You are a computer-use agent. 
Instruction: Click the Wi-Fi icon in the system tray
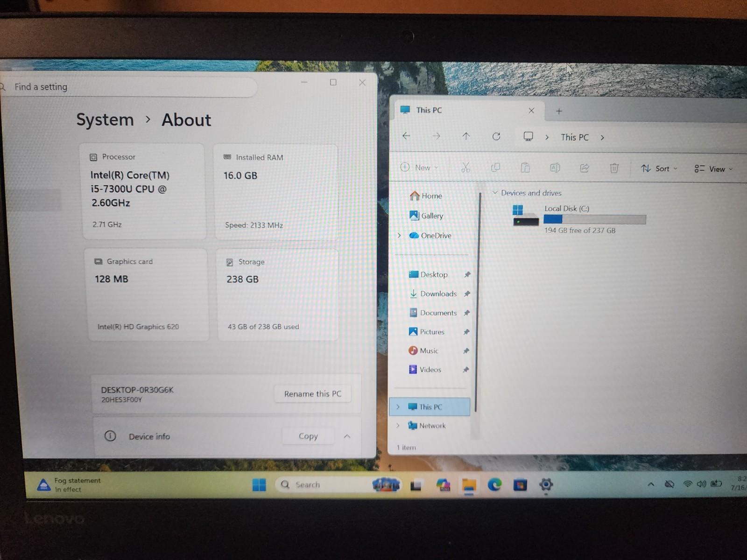(x=687, y=484)
